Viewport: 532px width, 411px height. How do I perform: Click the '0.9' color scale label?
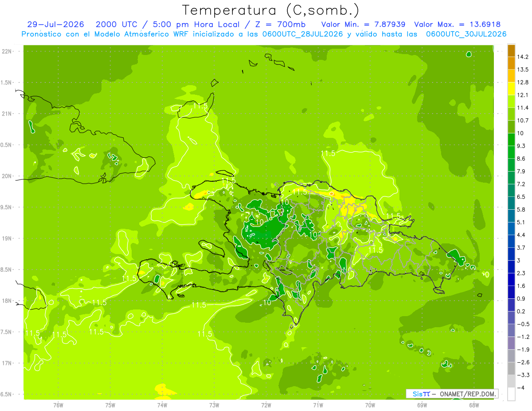coord(521,298)
